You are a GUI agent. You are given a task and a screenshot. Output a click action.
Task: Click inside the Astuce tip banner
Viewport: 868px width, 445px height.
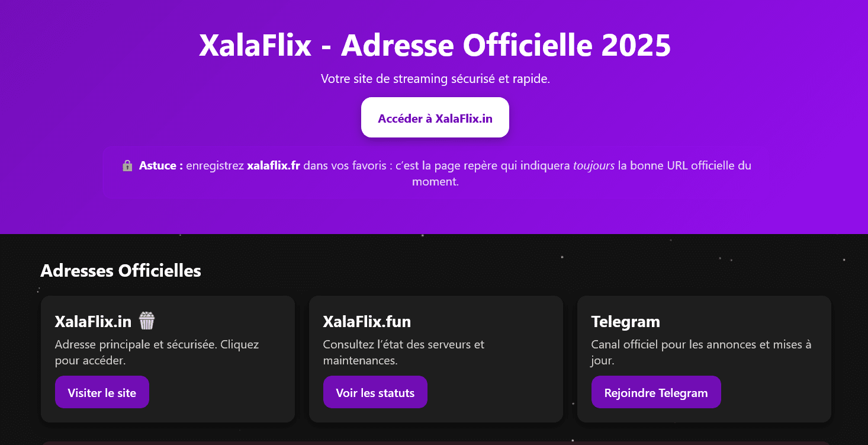click(x=435, y=172)
